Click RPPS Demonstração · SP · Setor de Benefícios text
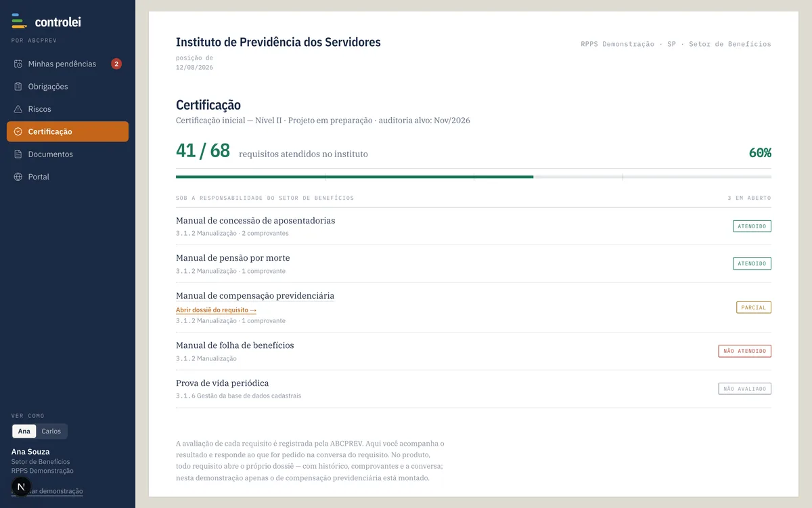Screen dimensions: 812x508 pyautogui.click(x=676, y=44)
